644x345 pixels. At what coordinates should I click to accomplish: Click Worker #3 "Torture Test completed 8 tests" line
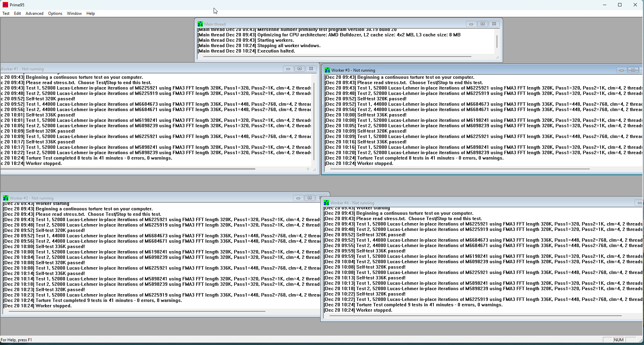pyautogui.click(x=414, y=158)
